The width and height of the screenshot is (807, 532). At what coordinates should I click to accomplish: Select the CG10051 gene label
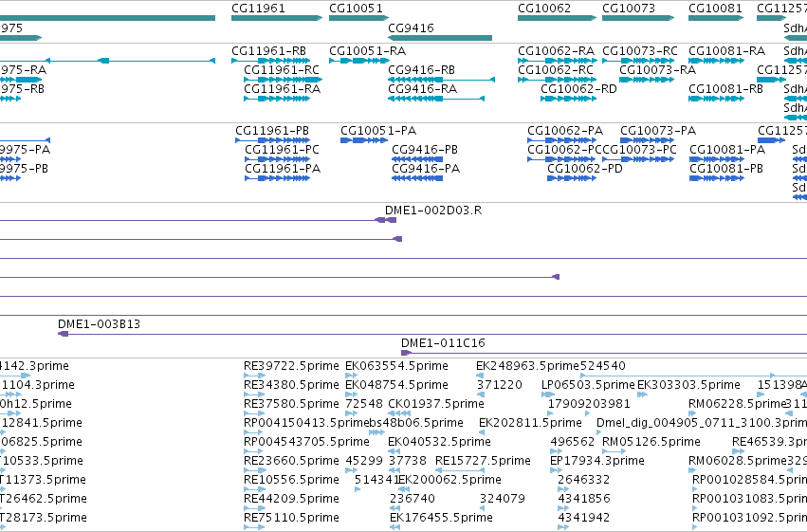tap(356, 9)
